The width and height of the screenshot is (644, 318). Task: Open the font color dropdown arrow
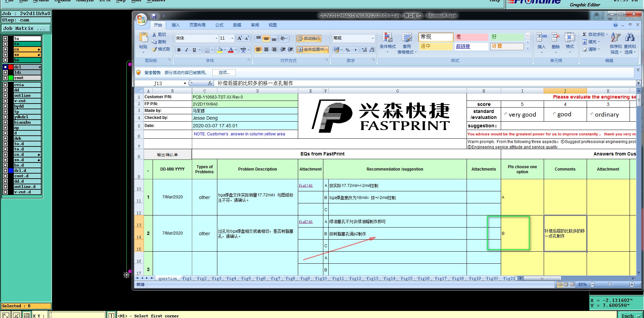(x=236, y=50)
